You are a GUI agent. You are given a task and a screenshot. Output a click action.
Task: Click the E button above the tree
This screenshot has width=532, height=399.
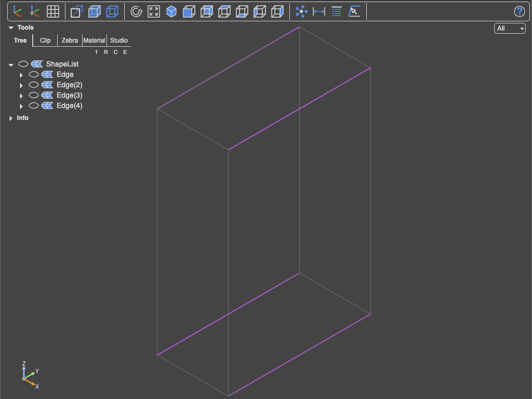[x=125, y=52]
